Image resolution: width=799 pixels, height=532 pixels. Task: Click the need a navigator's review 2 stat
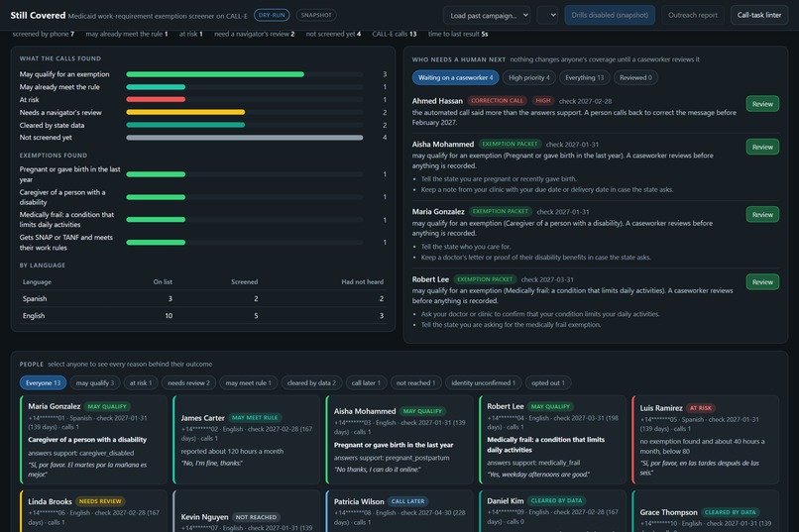[255, 34]
